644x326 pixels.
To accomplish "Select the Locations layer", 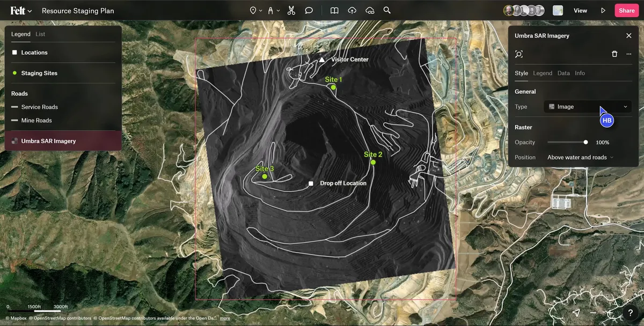I will tap(63, 53).
